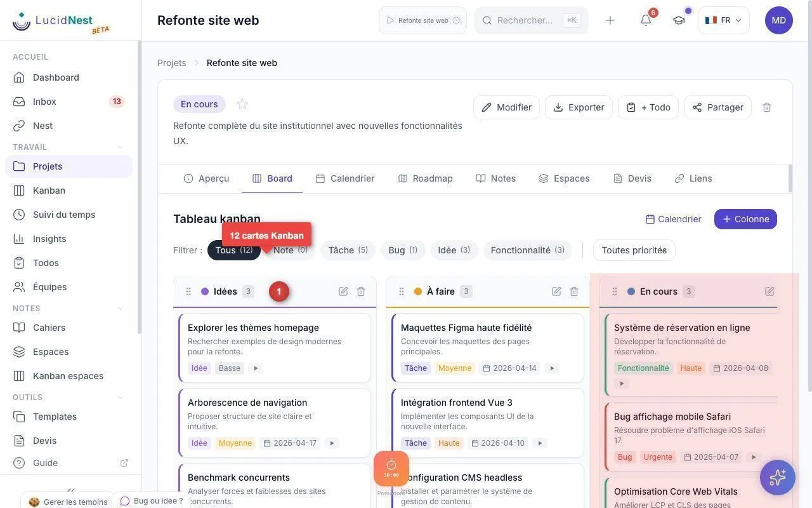
Task: Collapse the sidebar with the chevron
Action: coord(71,490)
